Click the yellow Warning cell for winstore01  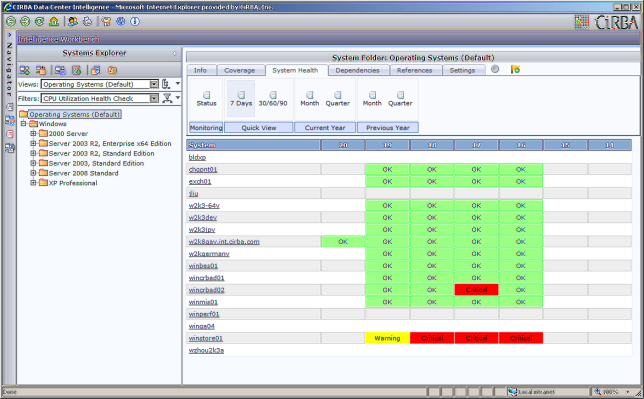point(387,338)
